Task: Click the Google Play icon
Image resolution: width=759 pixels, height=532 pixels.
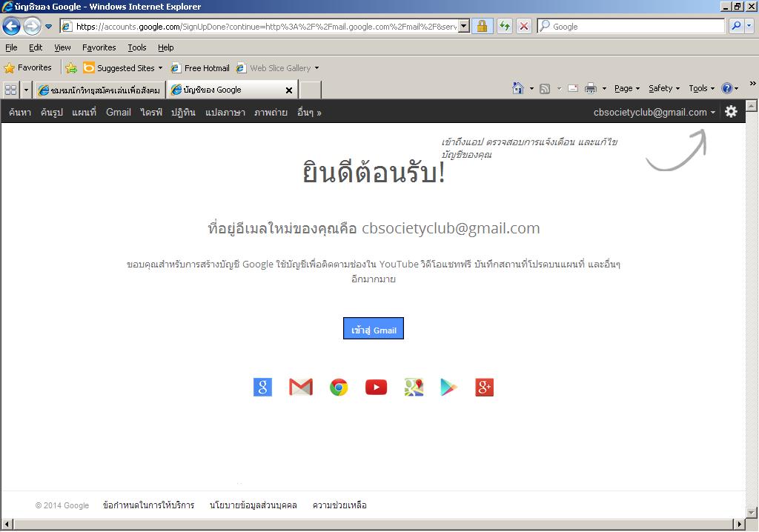Action: [x=448, y=388]
